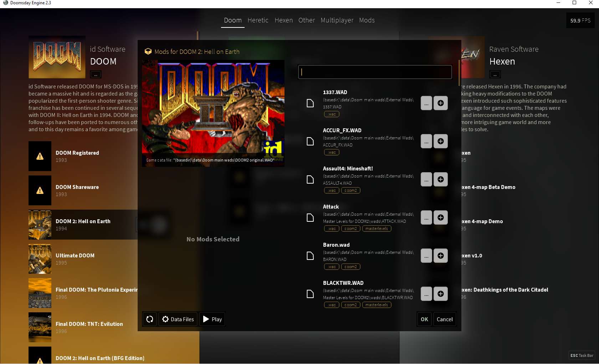Click the refresh mods list icon

pos(150,319)
